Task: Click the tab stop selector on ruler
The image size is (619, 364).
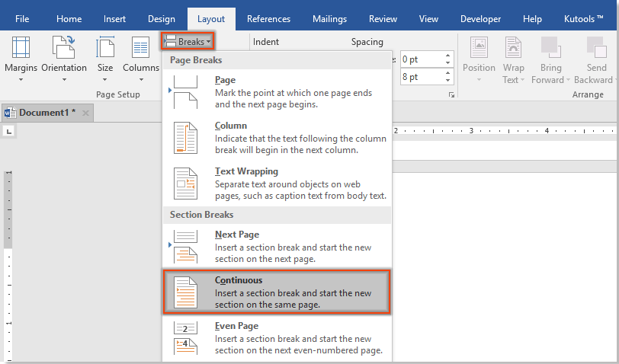Action: coord(9,132)
